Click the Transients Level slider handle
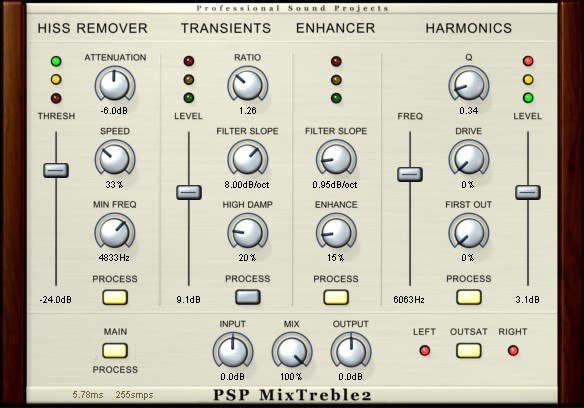 (189, 192)
